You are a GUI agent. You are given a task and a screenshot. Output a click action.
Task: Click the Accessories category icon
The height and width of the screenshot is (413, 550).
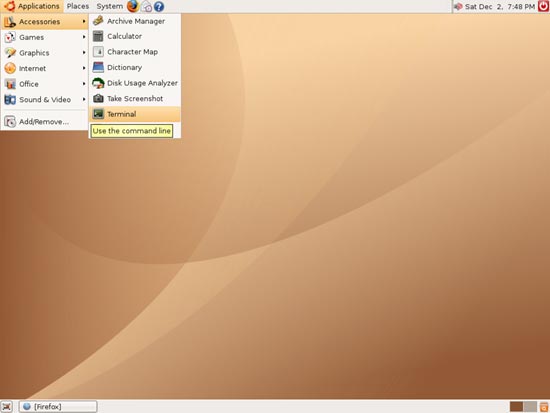[x=10, y=22]
